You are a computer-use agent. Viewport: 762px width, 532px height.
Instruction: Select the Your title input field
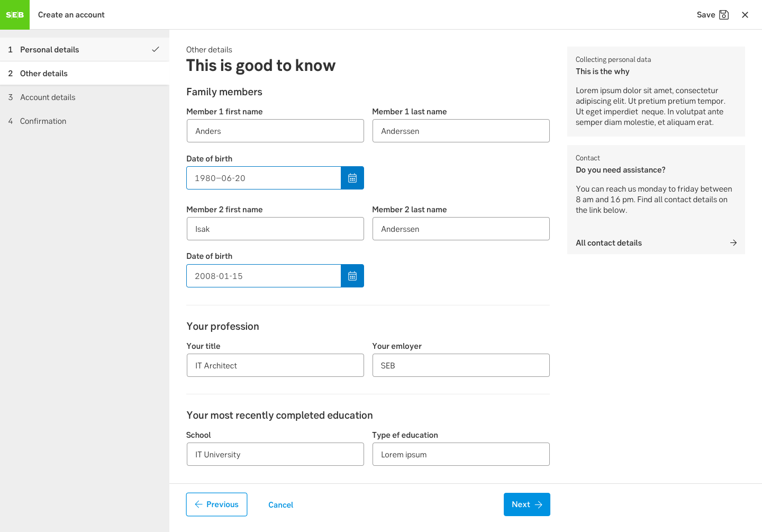click(x=275, y=366)
